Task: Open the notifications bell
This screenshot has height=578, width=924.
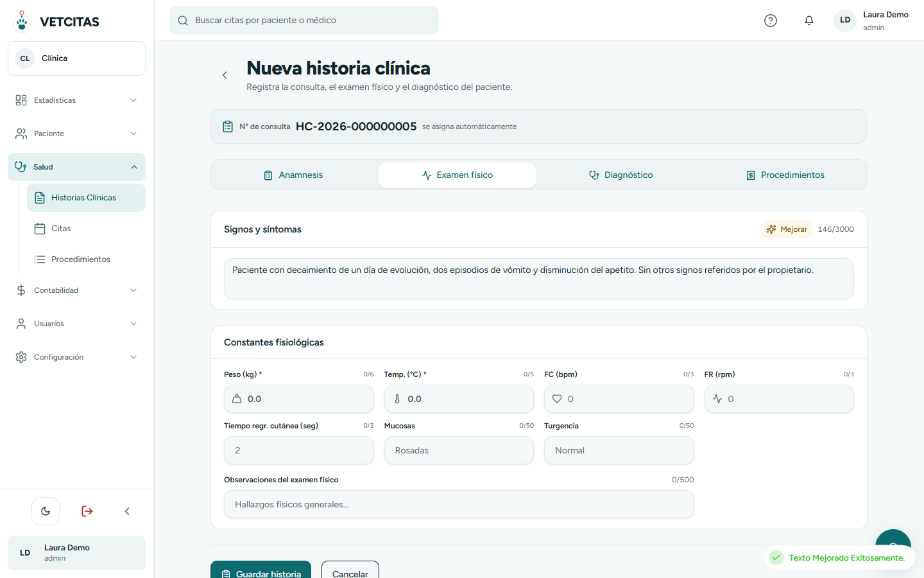Action: coord(809,21)
